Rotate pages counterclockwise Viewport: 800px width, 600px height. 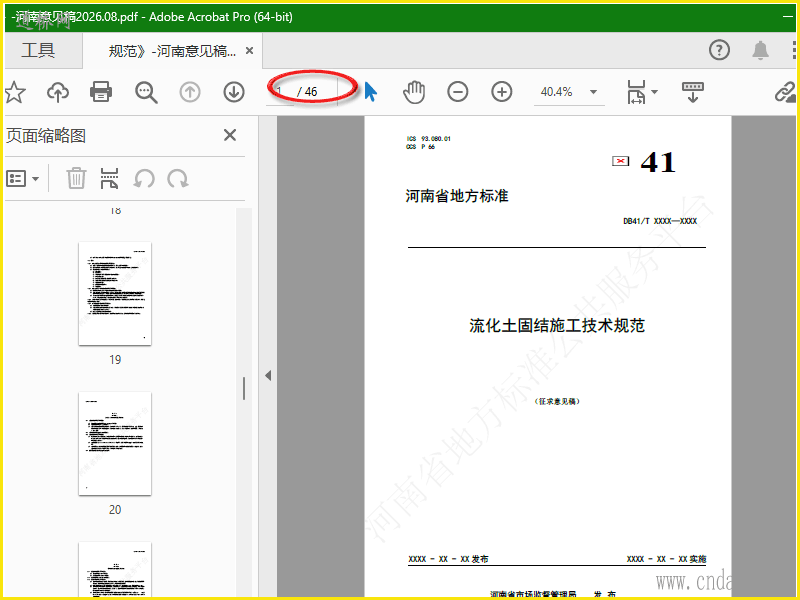(x=144, y=179)
